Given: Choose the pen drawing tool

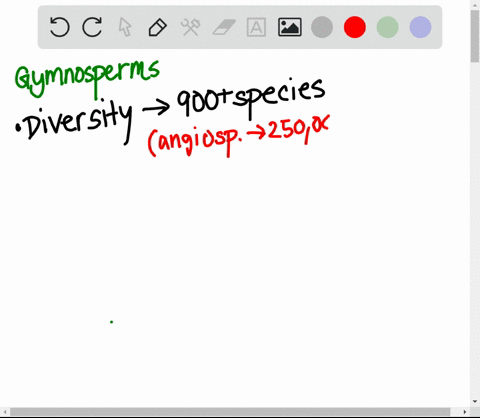Looking at the screenshot, I should [157, 27].
